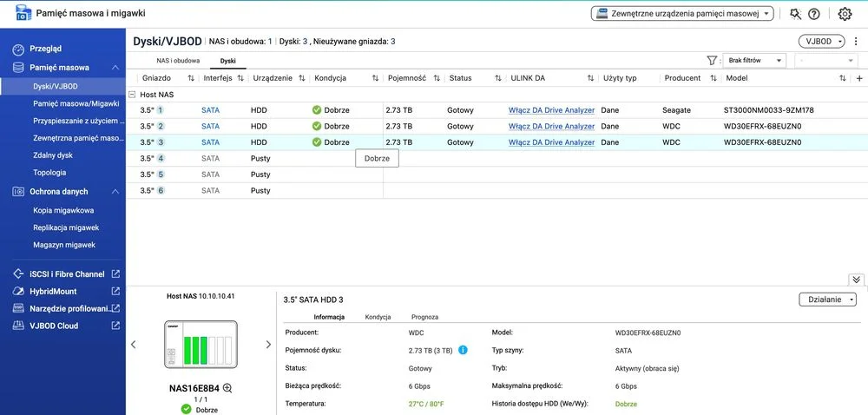Switch to the NAS i obudowa tab
The width and height of the screenshot is (868, 415).
pos(178,60)
